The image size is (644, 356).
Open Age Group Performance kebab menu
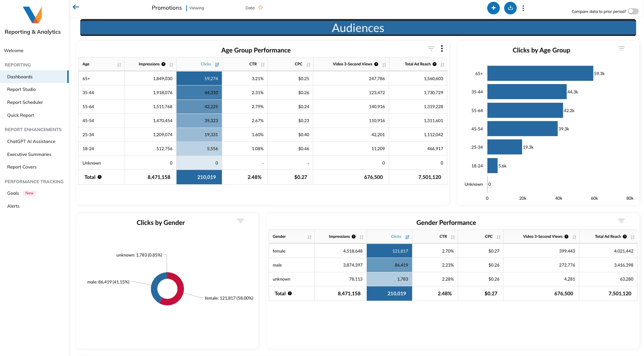point(442,48)
